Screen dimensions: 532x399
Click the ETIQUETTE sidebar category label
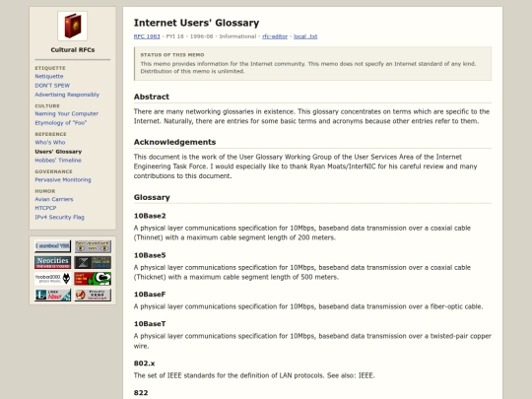tap(50, 68)
